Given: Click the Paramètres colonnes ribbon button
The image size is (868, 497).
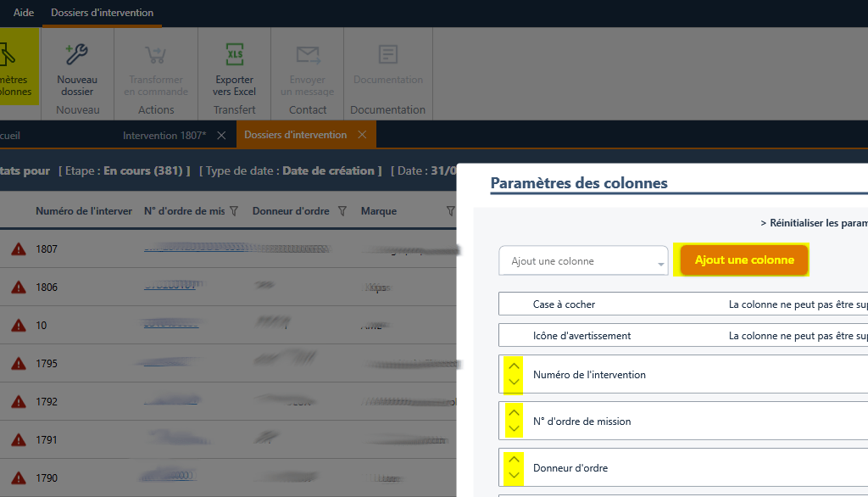Looking at the screenshot, I should pyautogui.click(x=17, y=68).
